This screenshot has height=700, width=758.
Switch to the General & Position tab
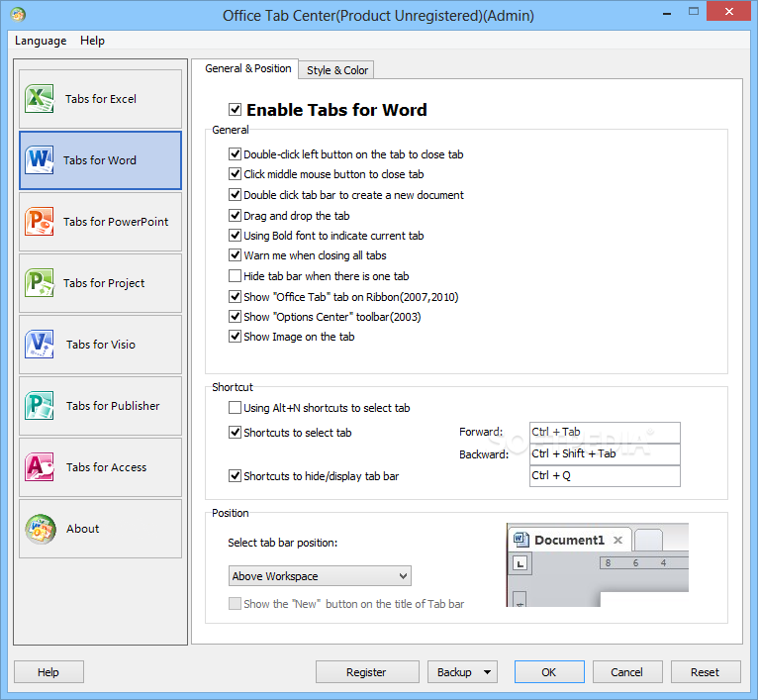click(x=248, y=68)
